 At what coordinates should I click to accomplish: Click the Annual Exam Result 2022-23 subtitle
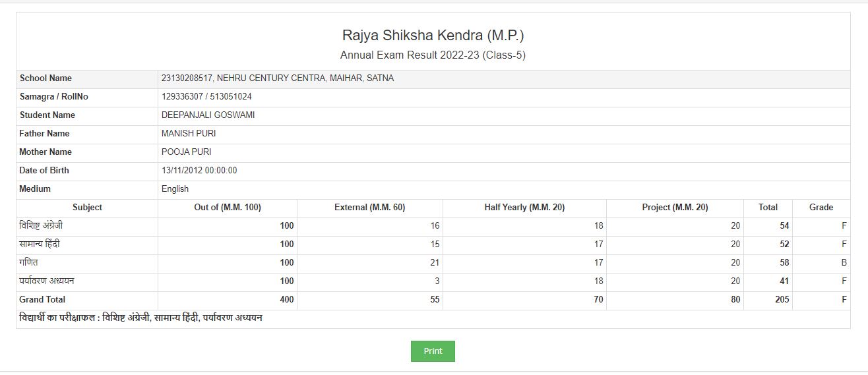tap(433, 55)
